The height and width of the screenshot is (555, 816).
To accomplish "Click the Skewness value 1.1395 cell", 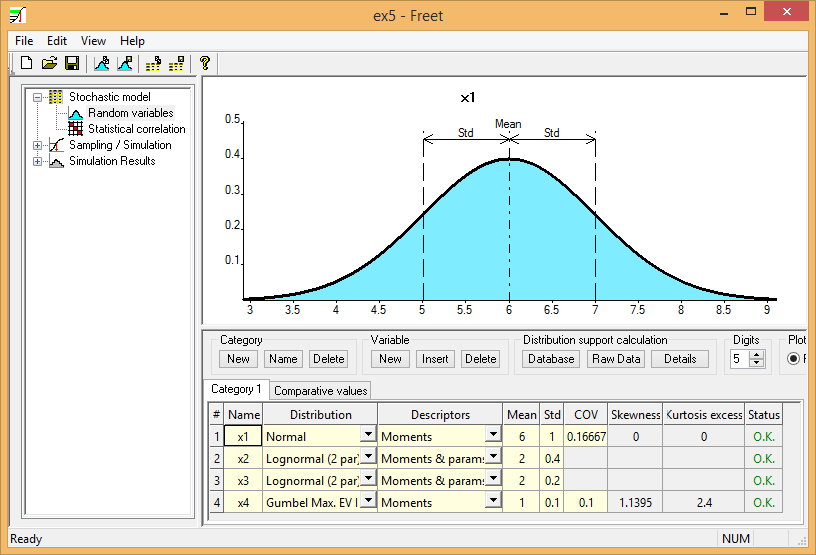I will tap(635, 502).
